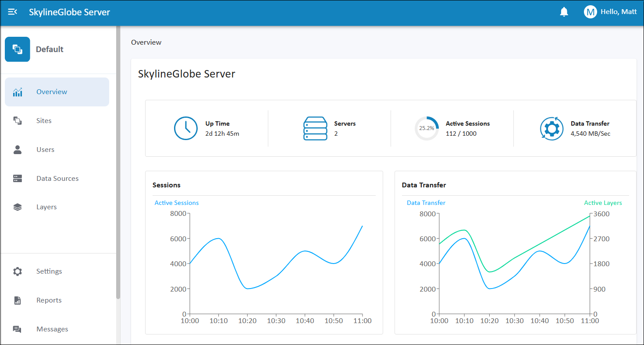Toggle the Active Layers legend series
Image resolution: width=644 pixels, height=345 pixels.
click(603, 203)
